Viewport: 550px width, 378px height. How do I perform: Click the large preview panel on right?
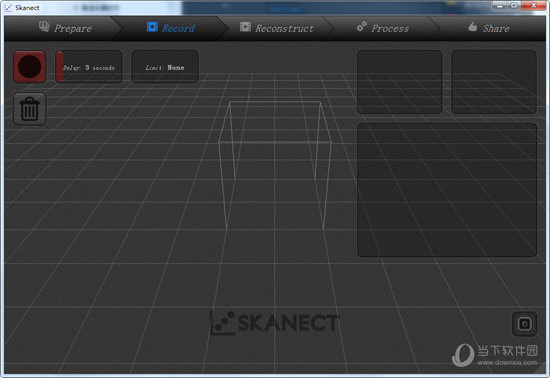tap(447, 190)
